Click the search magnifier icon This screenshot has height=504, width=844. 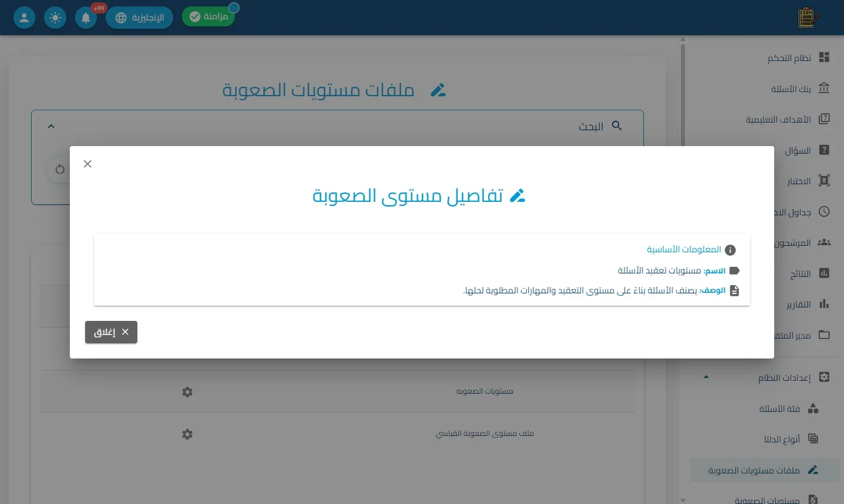pyautogui.click(x=616, y=126)
